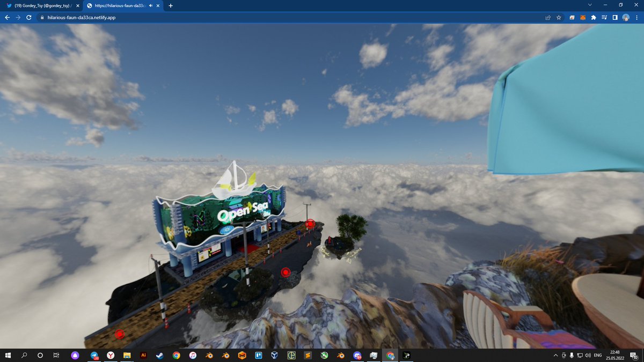Open the Action Center with 10 notifications
The height and width of the screenshot is (362, 644).
point(635,355)
